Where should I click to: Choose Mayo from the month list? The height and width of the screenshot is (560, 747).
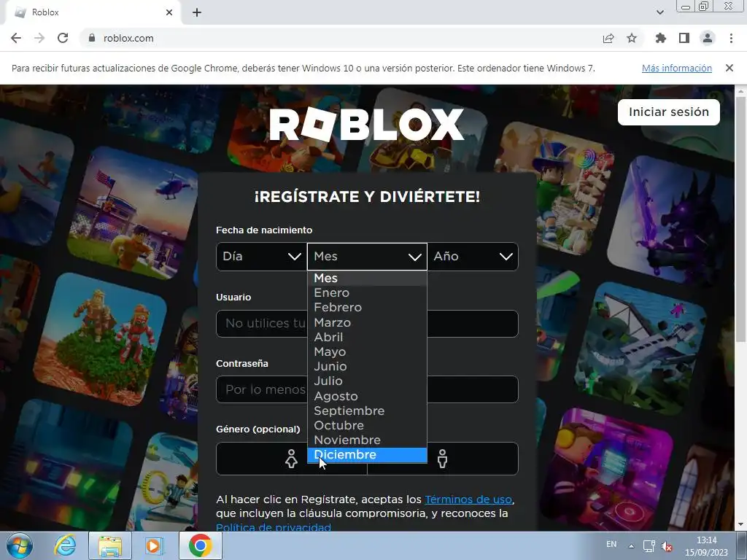pos(368,352)
